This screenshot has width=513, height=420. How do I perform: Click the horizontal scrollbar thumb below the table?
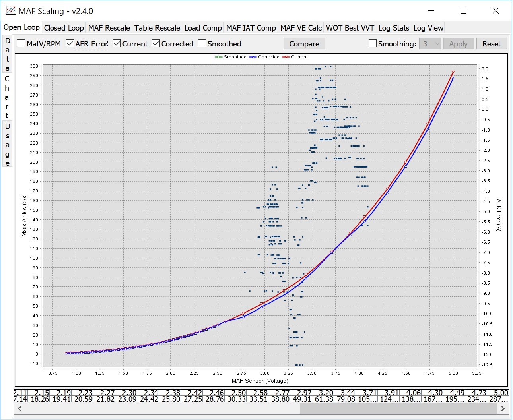coord(398,408)
